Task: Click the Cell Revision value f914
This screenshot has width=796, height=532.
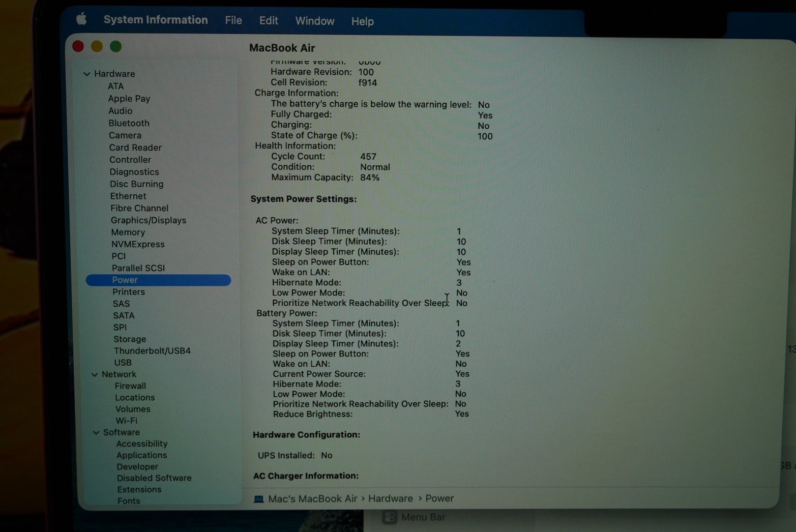Action: click(368, 82)
